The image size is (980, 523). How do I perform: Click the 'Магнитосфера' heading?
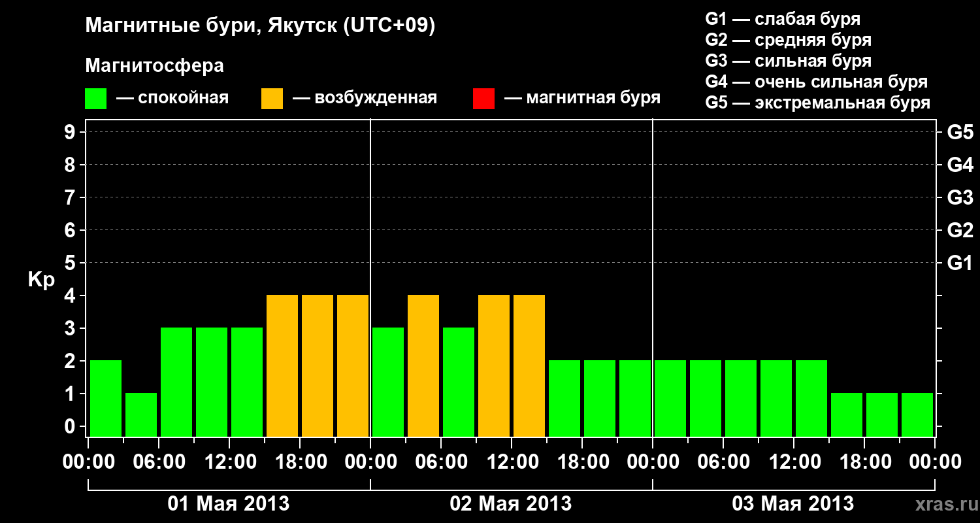click(154, 66)
